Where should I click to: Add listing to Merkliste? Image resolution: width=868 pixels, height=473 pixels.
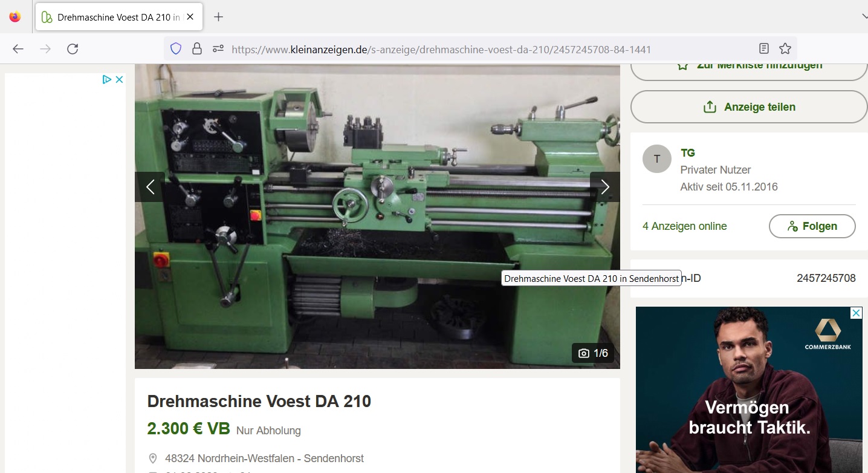click(749, 68)
